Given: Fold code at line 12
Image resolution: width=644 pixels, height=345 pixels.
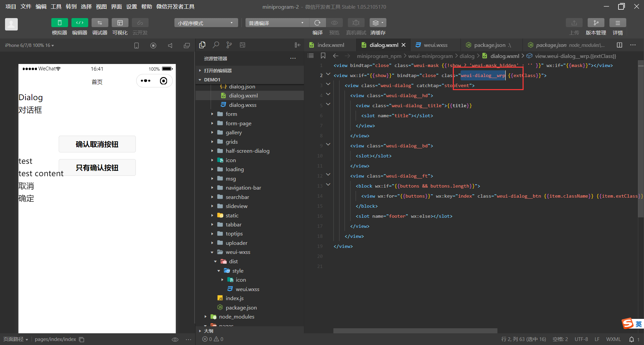Looking at the screenshot, I should [328, 175].
